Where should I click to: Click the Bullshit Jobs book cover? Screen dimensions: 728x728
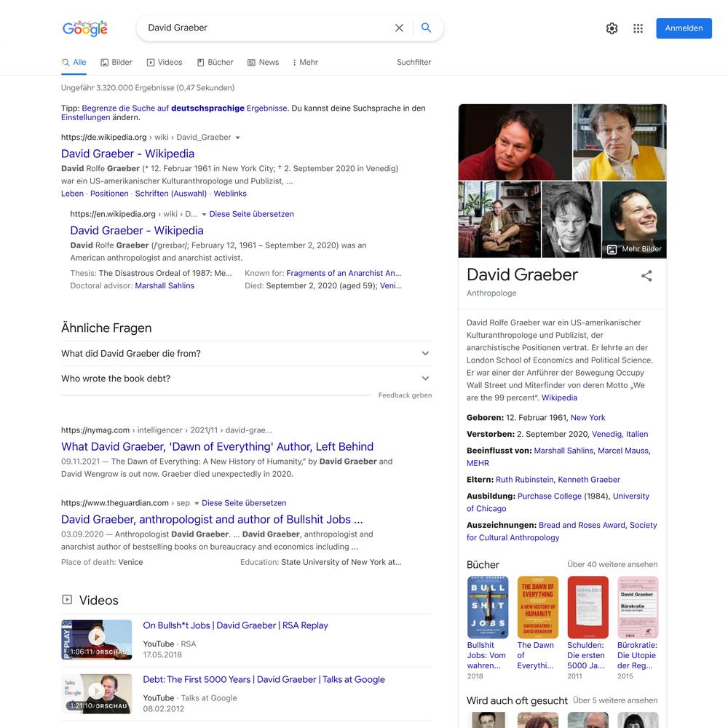[x=488, y=607]
